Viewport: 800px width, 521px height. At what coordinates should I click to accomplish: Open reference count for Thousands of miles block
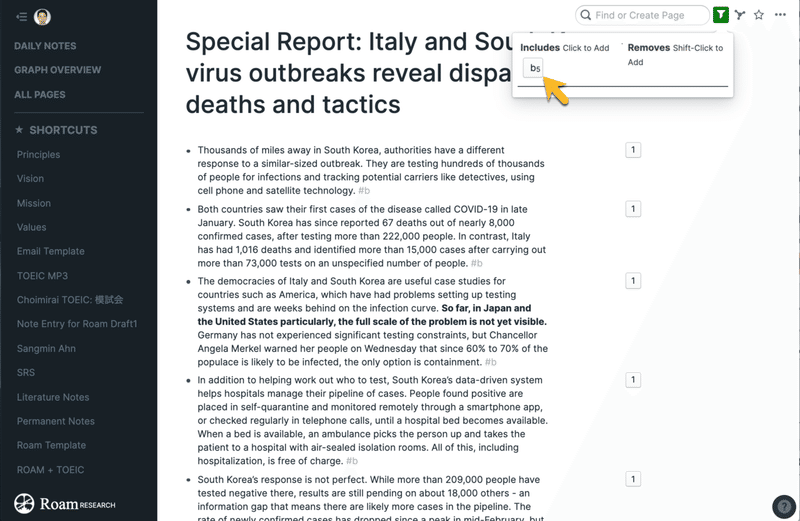point(633,150)
